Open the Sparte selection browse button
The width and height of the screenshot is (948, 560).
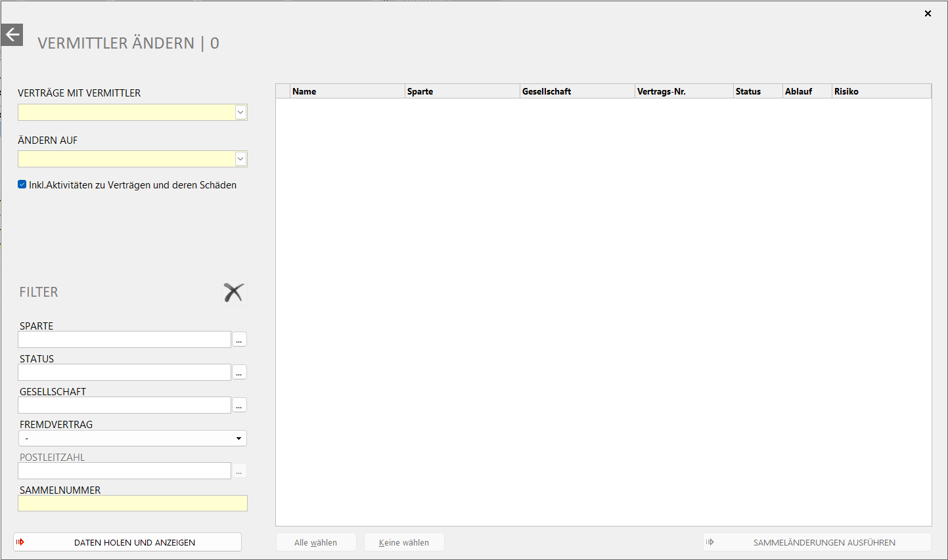click(239, 339)
